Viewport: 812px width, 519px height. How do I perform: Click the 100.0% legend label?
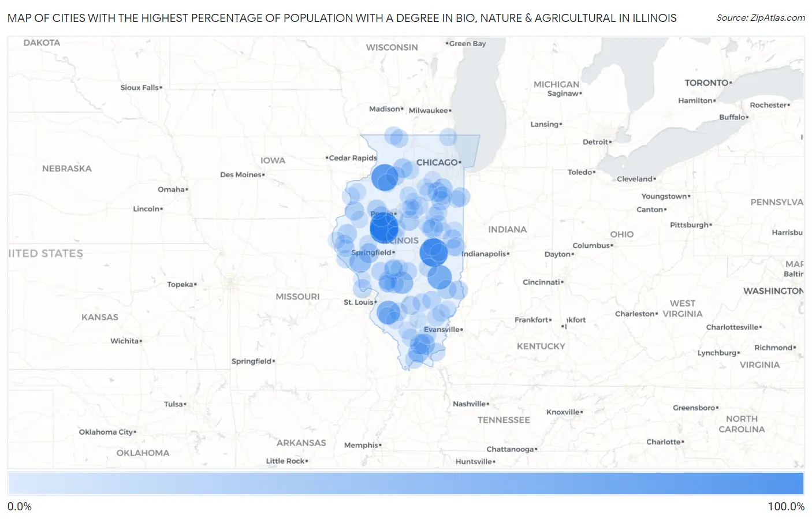[x=786, y=507]
